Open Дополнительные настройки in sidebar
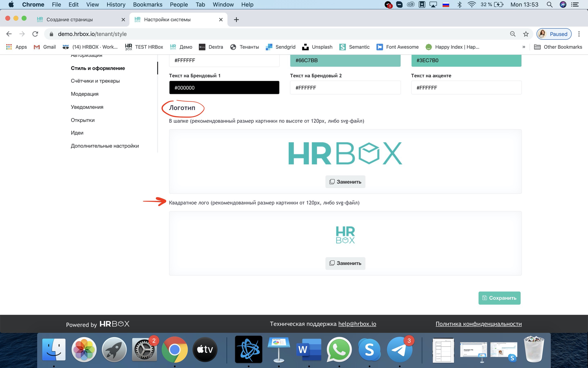Screen dimensions: 588x368 coord(105,146)
